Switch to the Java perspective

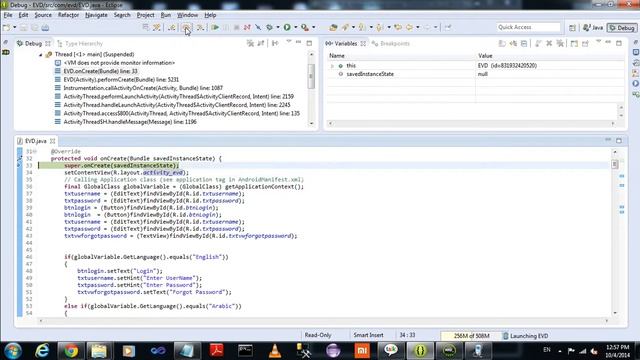(593, 28)
